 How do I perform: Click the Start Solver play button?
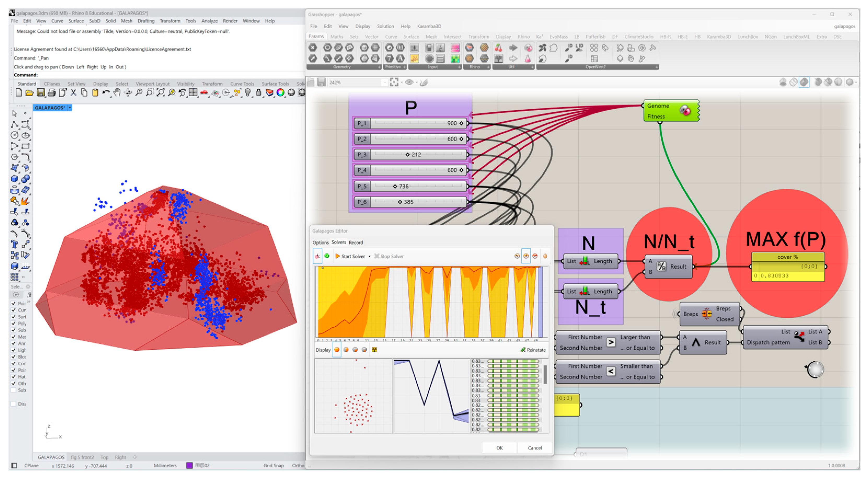tap(338, 256)
